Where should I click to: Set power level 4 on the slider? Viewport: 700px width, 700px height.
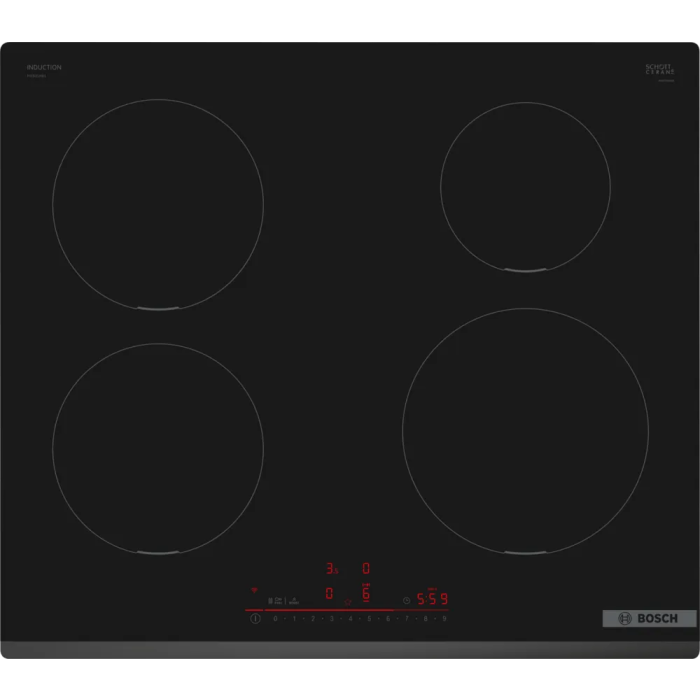(350, 619)
